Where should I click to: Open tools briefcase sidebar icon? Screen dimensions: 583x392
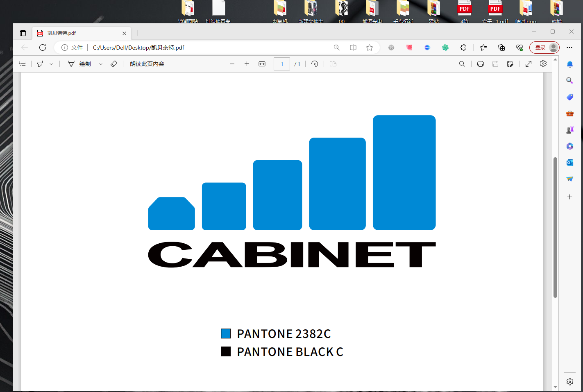(x=570, y=113)
